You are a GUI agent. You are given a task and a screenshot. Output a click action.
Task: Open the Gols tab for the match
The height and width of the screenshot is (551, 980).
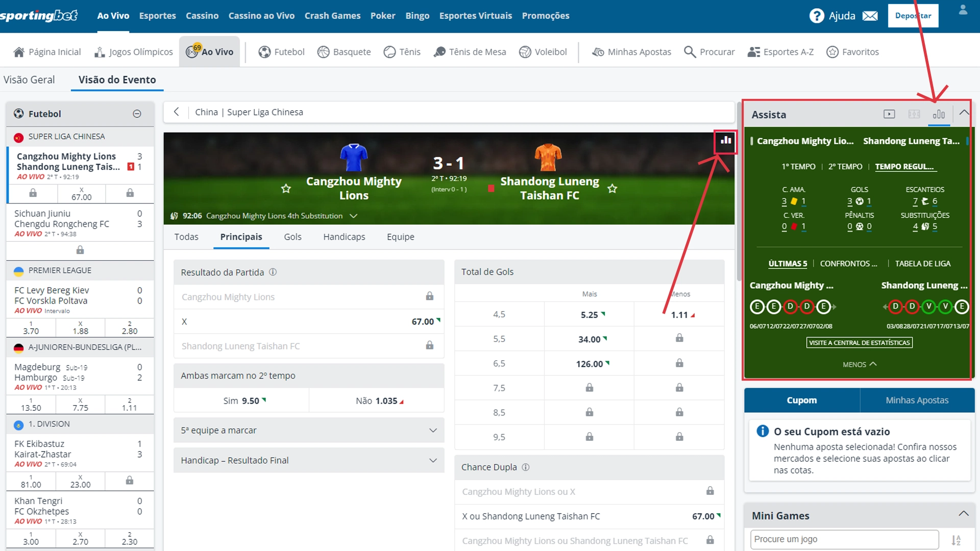pyautogui.click(x=292, y=237)
